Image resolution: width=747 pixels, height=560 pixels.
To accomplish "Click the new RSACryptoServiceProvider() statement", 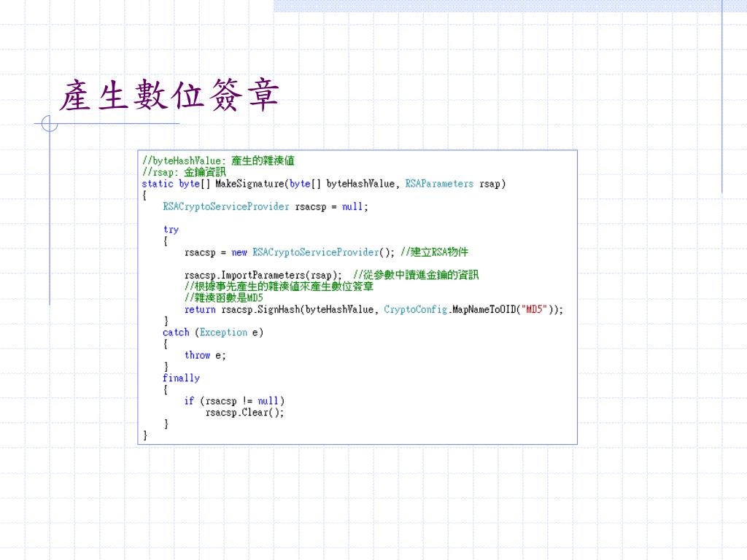I will pos(289,252).
